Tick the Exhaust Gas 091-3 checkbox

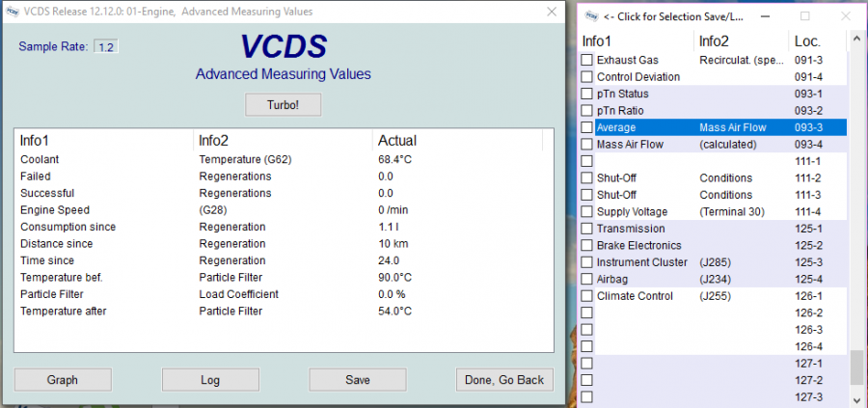pos(586,60)
